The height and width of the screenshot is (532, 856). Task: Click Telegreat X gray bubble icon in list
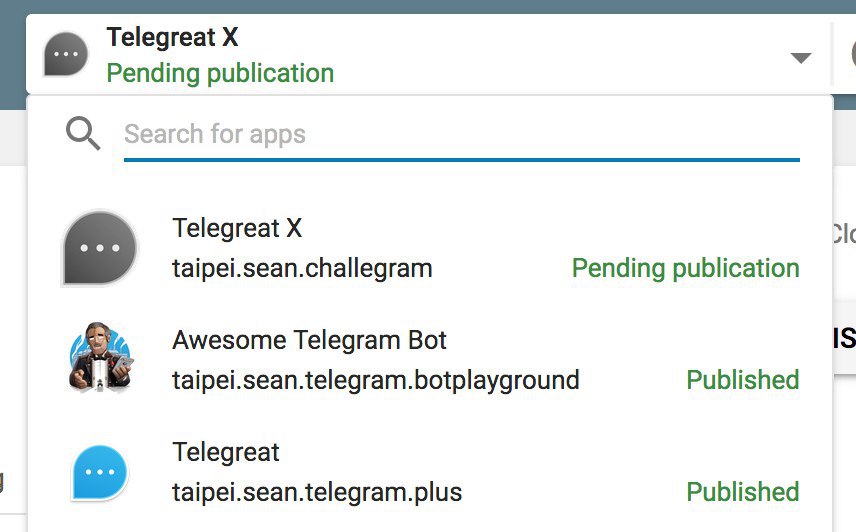99,249
